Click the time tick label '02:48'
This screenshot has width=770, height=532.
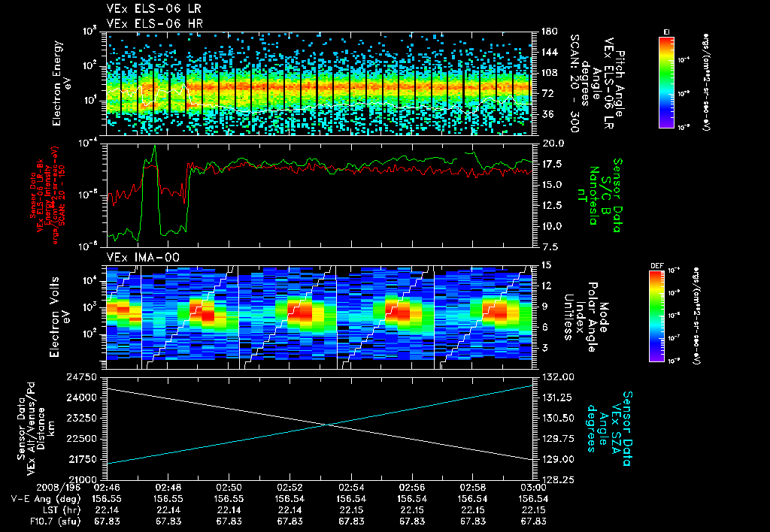pyautogui.click(x=168, y=488)
